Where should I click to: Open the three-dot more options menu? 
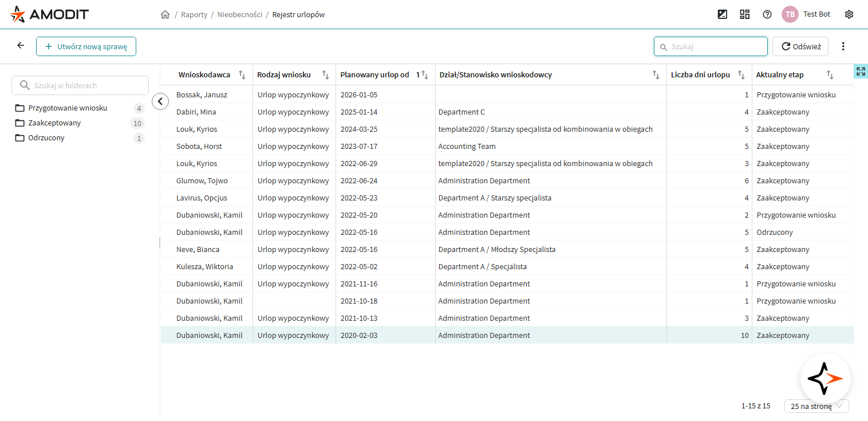[843, 46]
